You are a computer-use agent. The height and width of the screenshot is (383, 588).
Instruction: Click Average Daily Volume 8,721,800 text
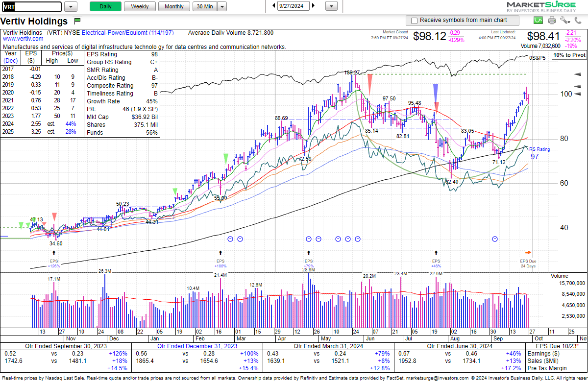click(231, 33)
